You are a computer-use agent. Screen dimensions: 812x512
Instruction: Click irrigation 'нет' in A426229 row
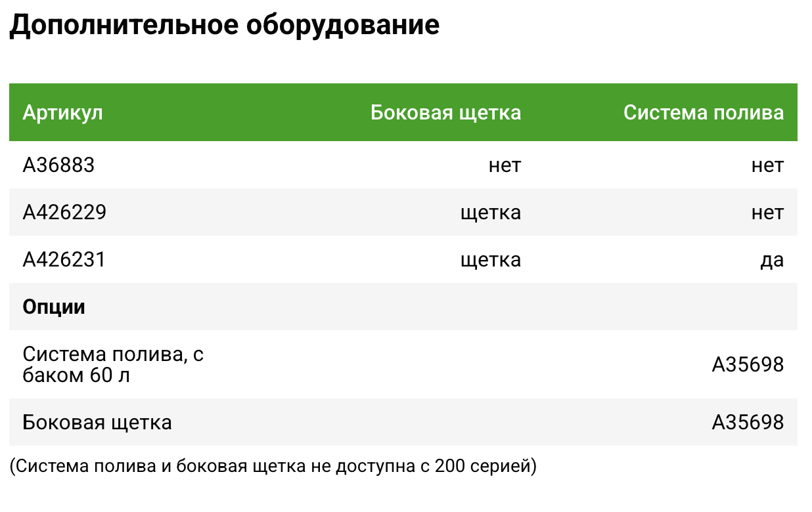767,213
